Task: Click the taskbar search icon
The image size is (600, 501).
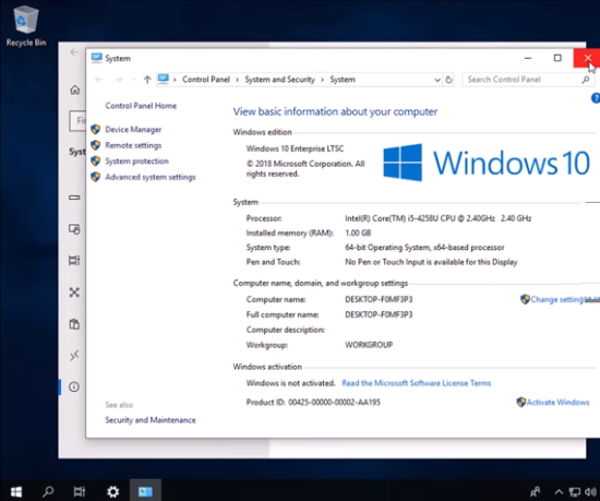Action: point(48,491)
